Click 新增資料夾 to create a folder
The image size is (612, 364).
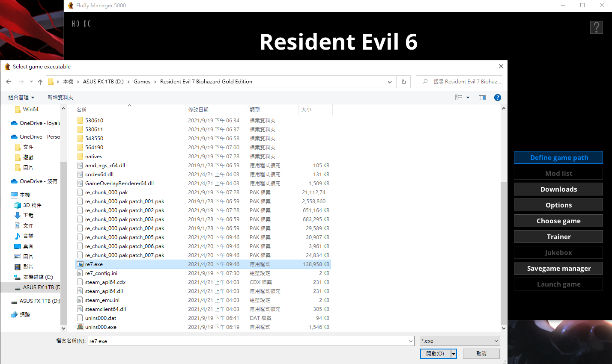tap(60, 98)
